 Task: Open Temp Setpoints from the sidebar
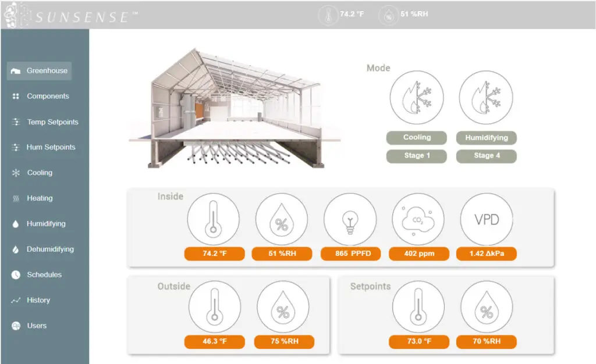coord(52,122)
